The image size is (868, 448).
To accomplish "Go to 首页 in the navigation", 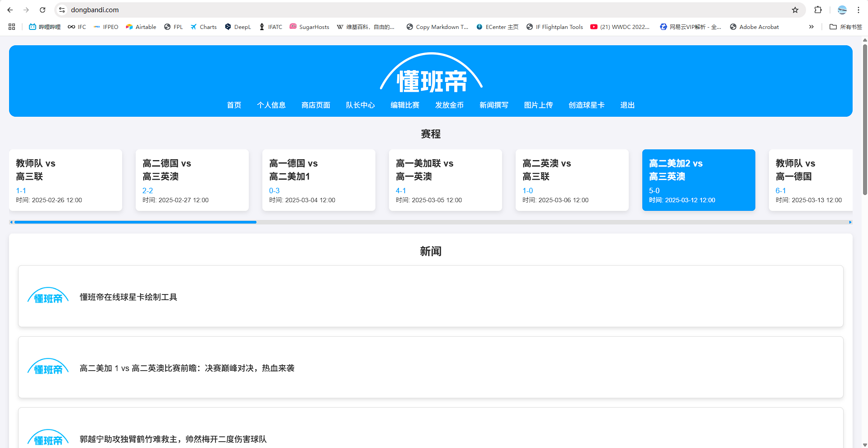I will [234, 105].
